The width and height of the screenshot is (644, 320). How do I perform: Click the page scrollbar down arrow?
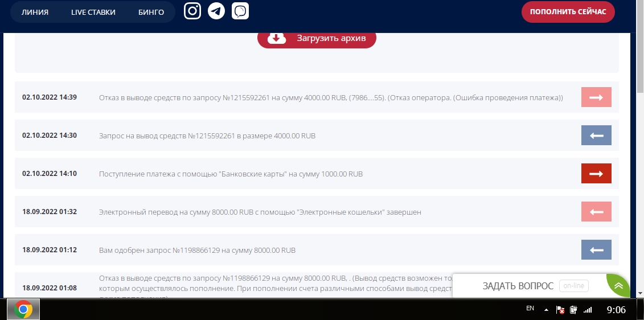[640, 294]
